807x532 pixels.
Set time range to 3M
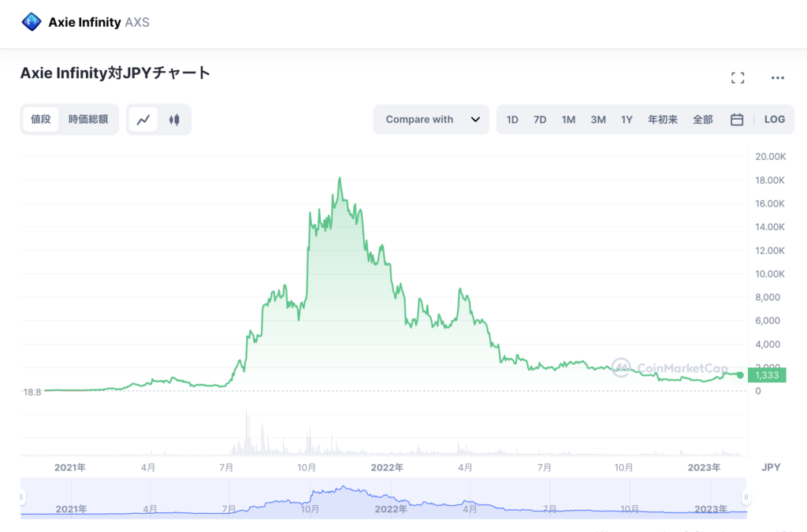coord(598,120)
